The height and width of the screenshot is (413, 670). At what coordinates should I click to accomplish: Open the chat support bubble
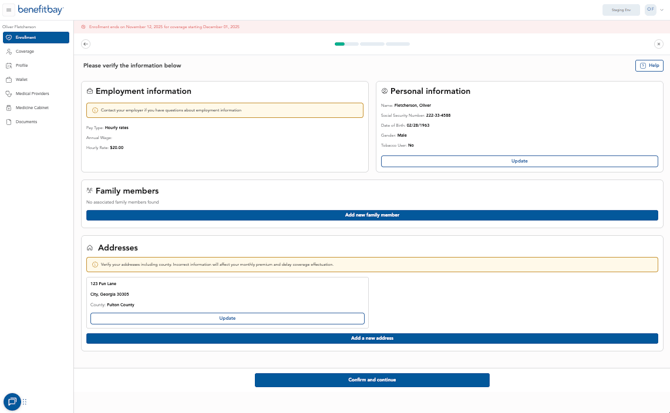(12, 401)
